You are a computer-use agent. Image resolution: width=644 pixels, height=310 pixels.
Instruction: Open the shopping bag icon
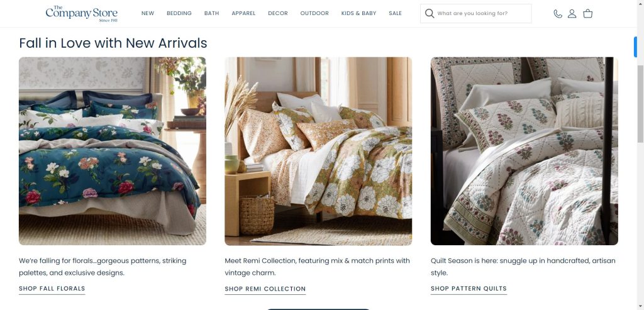588,14
